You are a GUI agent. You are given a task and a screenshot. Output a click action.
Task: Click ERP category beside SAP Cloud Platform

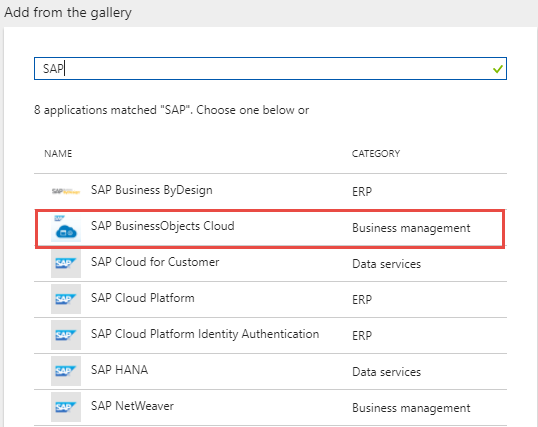tap(362, 300)
